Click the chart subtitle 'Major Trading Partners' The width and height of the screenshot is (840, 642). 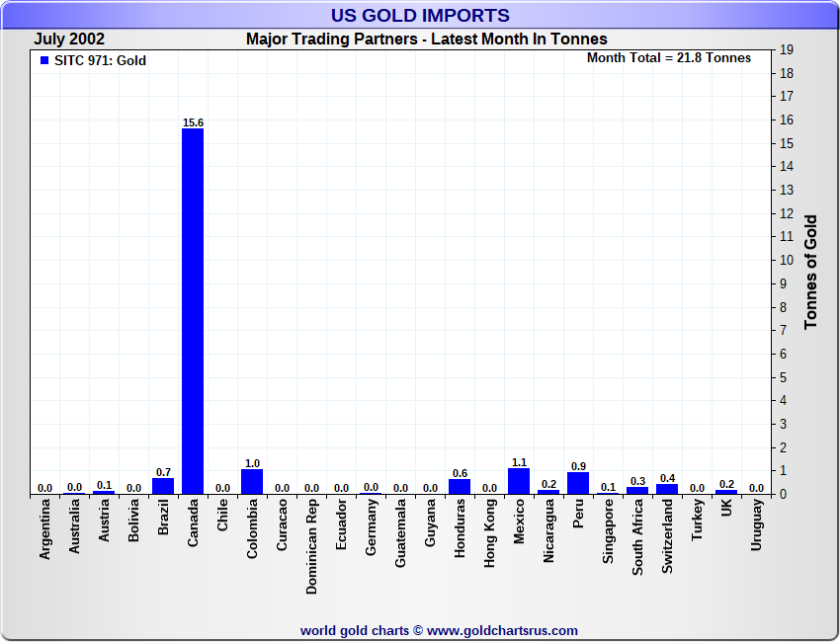click(332, 40)
